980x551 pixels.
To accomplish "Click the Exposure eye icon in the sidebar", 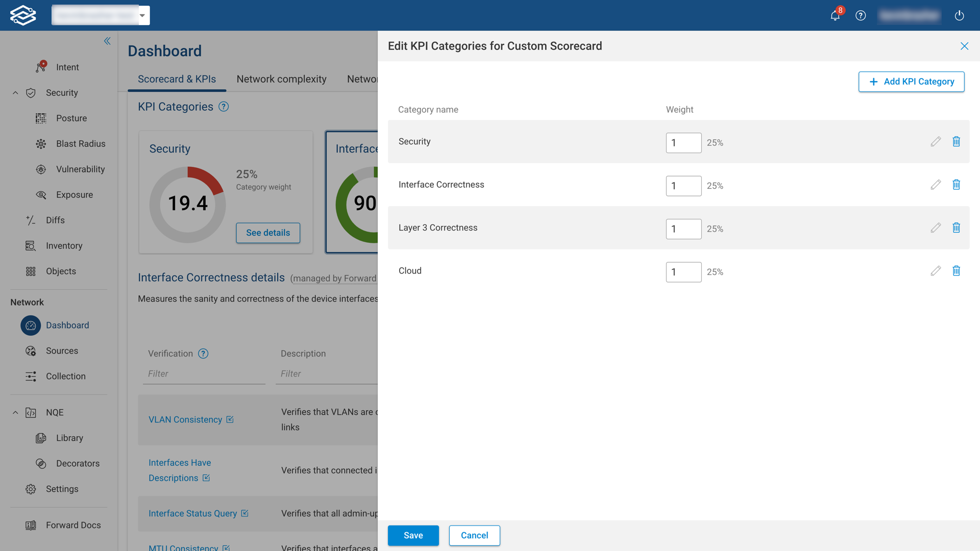I will point(41,194).
